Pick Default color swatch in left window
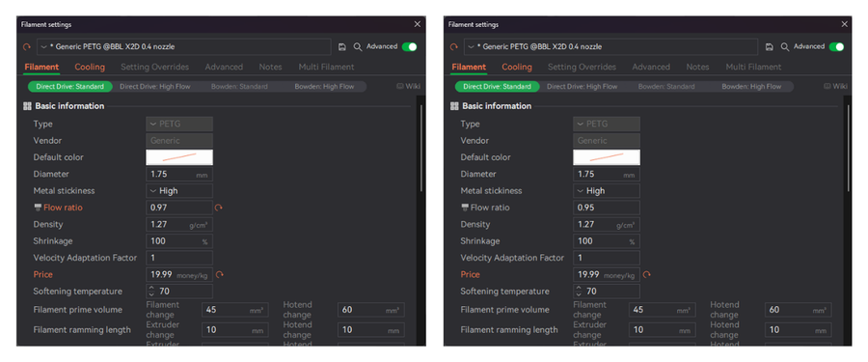 [x=179, y=157]
